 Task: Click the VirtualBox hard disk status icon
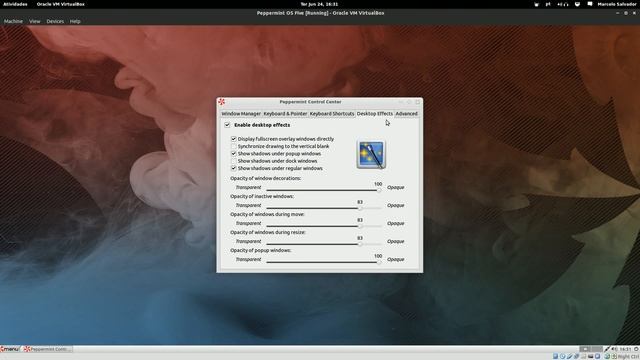pos(555,356)
